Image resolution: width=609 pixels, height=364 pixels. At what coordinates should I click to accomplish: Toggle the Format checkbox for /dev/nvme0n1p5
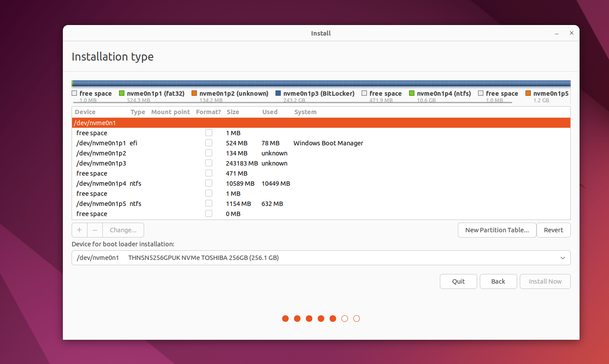click(208, 203)
